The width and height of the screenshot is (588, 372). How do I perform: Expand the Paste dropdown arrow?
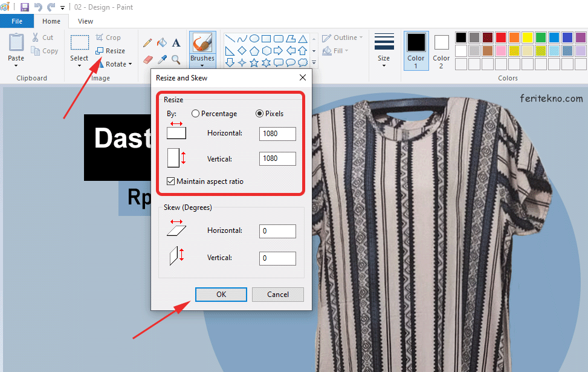(16, 66)
